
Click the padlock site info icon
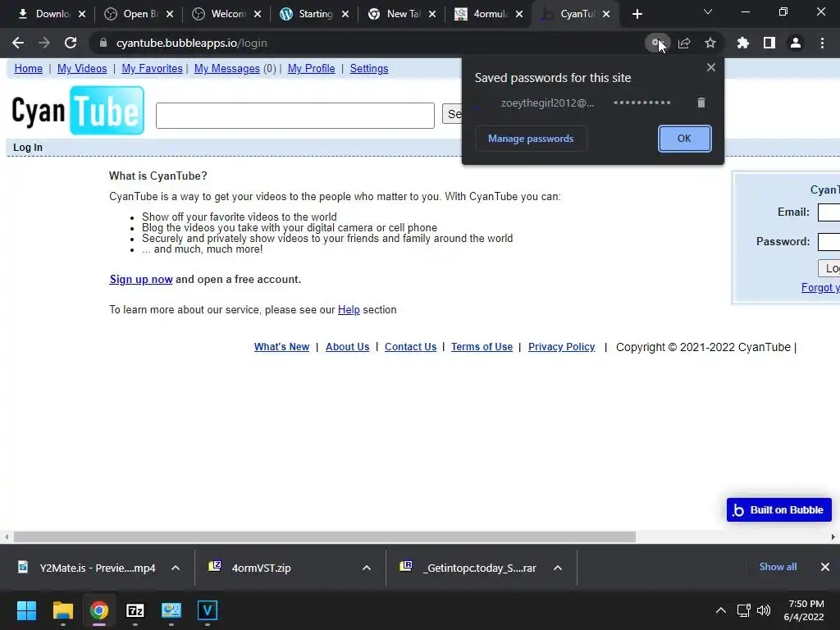pyautogui.click(x=103, y=43)
